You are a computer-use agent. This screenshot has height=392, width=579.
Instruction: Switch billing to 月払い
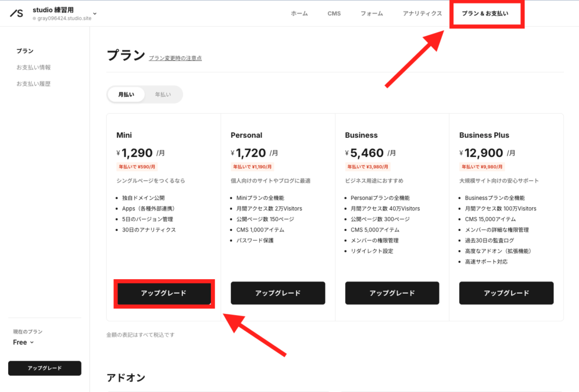click(126, 94)
